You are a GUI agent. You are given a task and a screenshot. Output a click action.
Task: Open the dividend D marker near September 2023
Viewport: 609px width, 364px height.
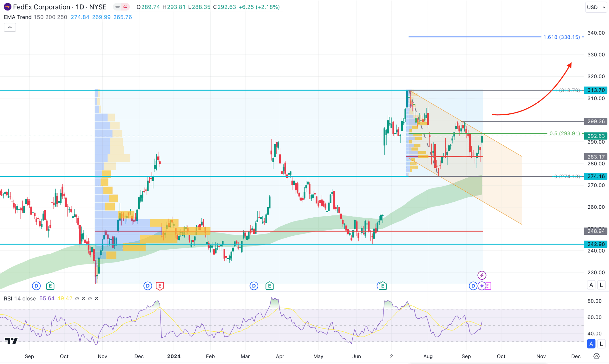(x=36, y=286)
